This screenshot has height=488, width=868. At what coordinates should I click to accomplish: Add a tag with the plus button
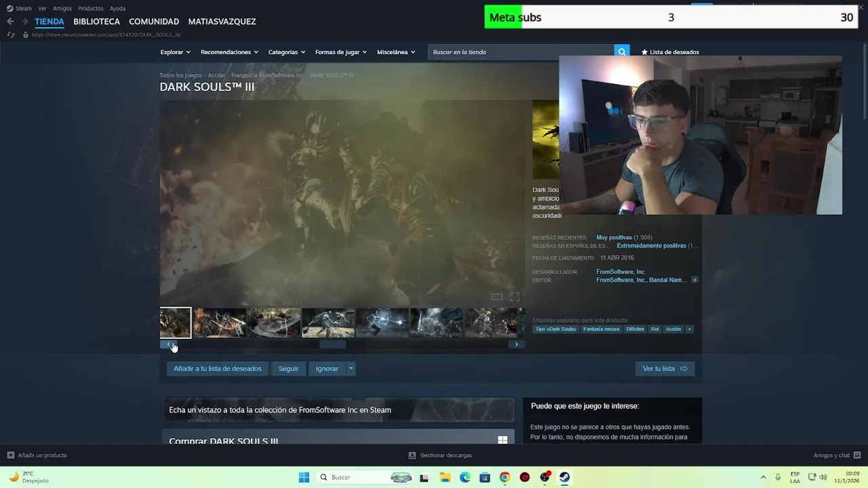pos(690,329)
